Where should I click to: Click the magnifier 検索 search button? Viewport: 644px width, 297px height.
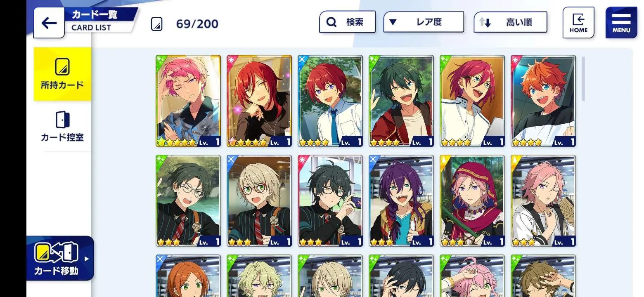click(347, 22)
